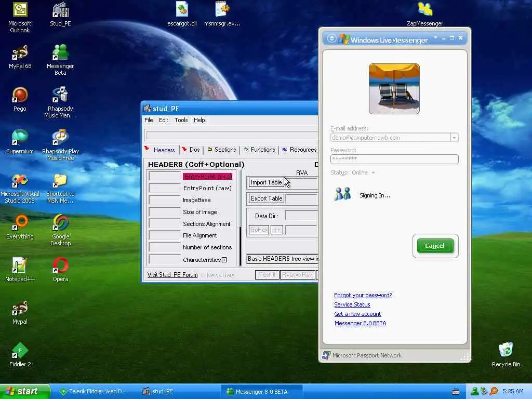The image size is (532, 399).
Task: Select the Recycle Bin icon
Action: pos(506,355)
